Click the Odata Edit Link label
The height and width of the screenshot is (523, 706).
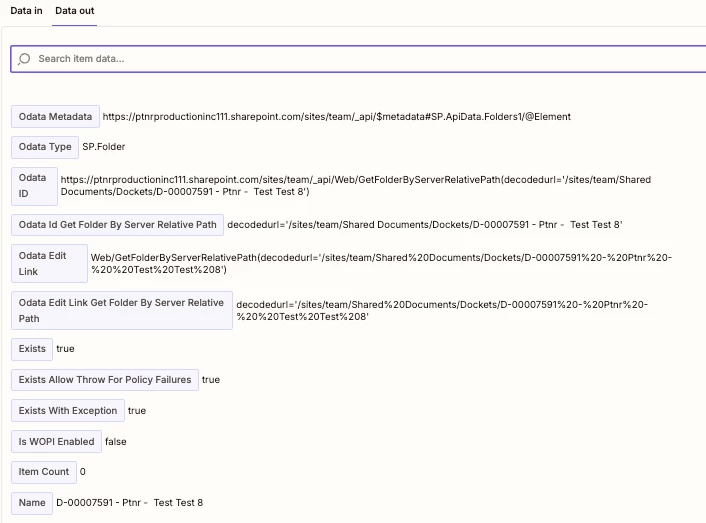point(50,263)
